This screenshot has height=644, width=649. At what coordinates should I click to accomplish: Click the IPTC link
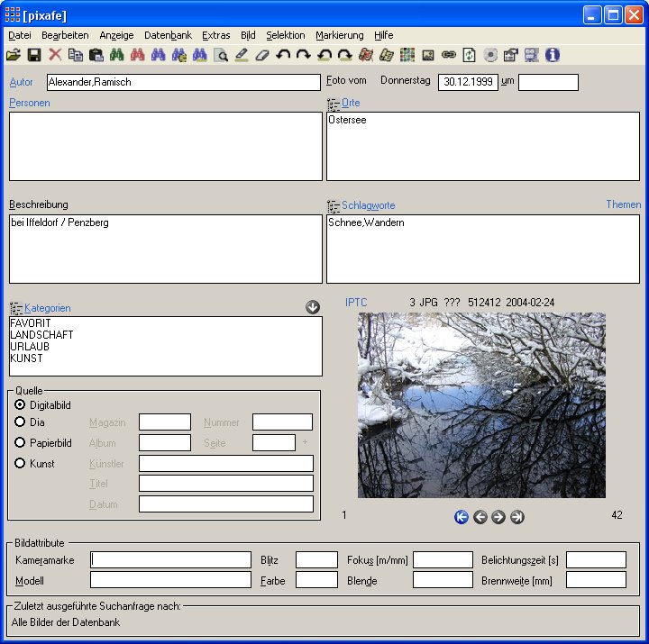356,303
